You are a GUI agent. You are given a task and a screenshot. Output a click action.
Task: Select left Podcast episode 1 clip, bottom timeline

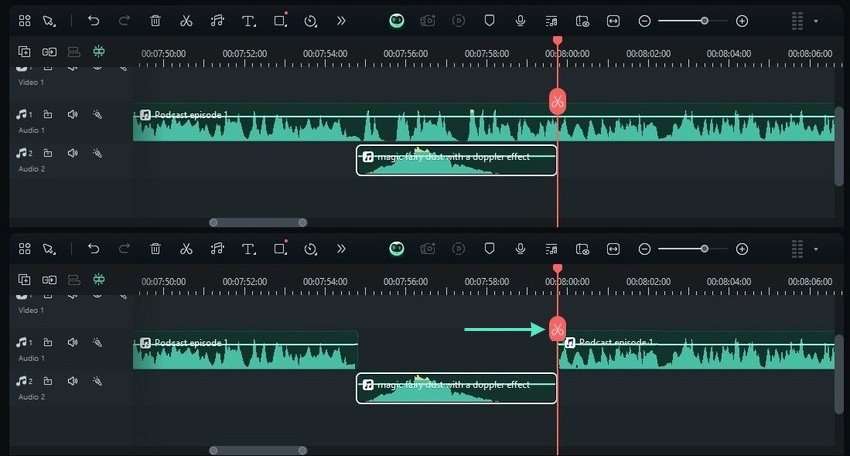point(246,350)
